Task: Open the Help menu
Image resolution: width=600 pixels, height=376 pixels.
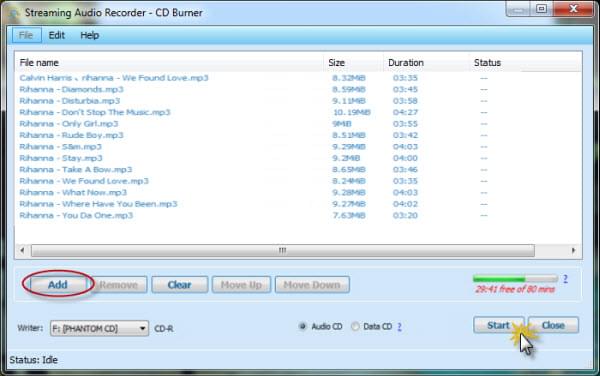Action: coord(90,35)
